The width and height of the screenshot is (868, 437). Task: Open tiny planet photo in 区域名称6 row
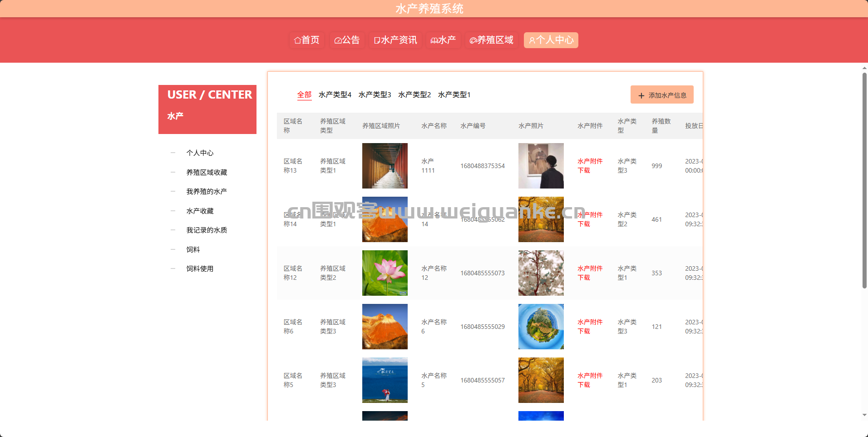(541, 327)
